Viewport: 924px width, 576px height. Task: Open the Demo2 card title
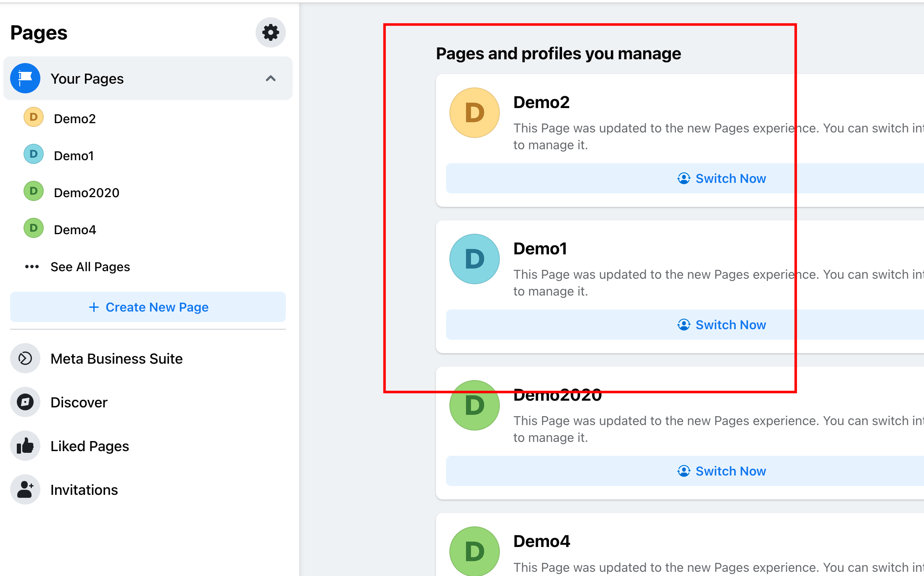[541, 102]
